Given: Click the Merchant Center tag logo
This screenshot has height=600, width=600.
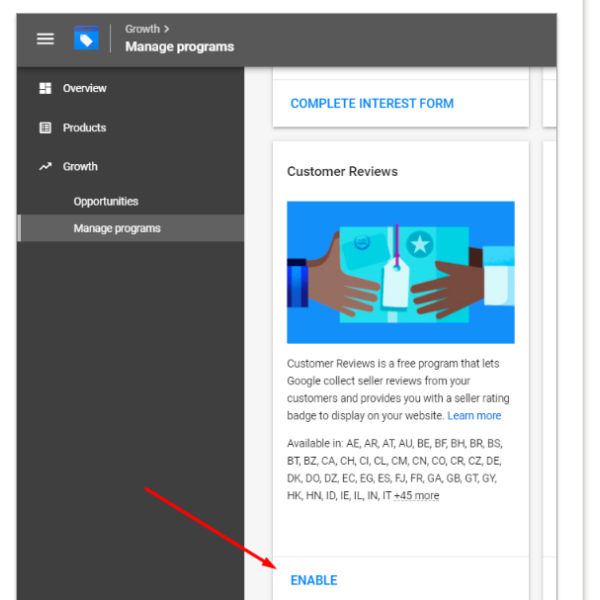Looking at the screenshot, I should tap(87, 39).
